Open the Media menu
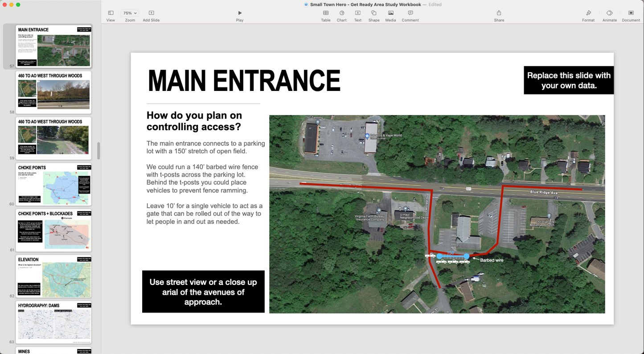This screenshot has width=644, height=354. tap(391, 16)
